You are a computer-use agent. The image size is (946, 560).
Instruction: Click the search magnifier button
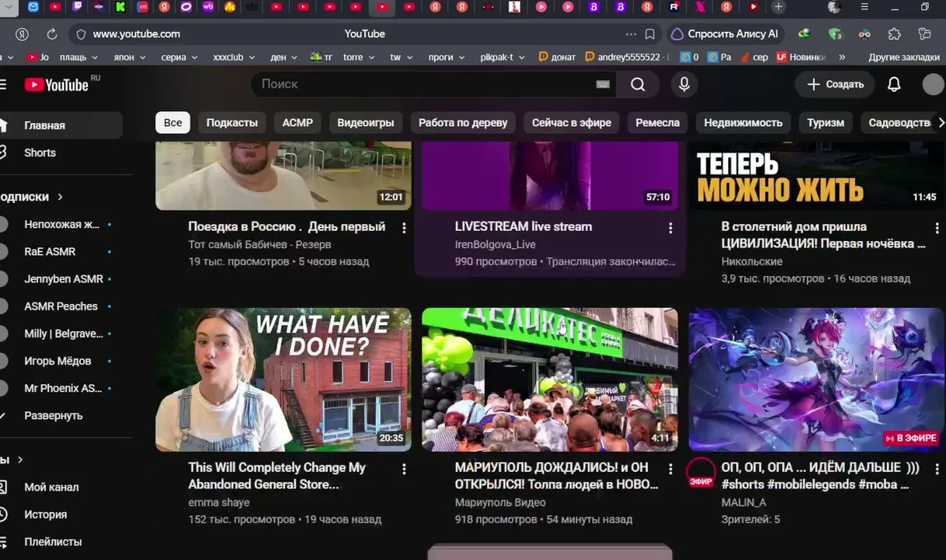638,84
